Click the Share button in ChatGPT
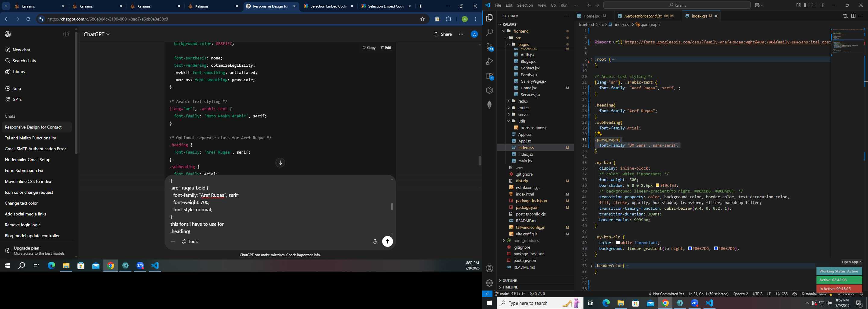 click(x=443, y=34)
